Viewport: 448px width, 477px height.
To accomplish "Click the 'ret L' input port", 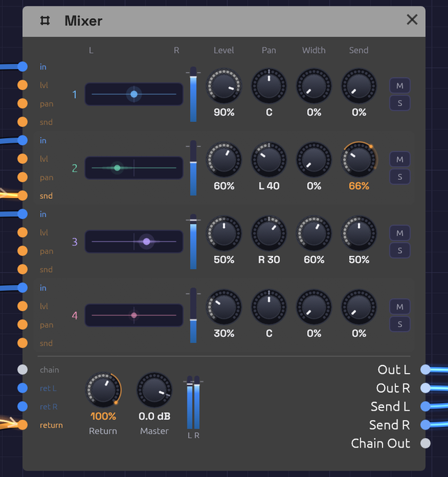I will click(x=22, y=388).
